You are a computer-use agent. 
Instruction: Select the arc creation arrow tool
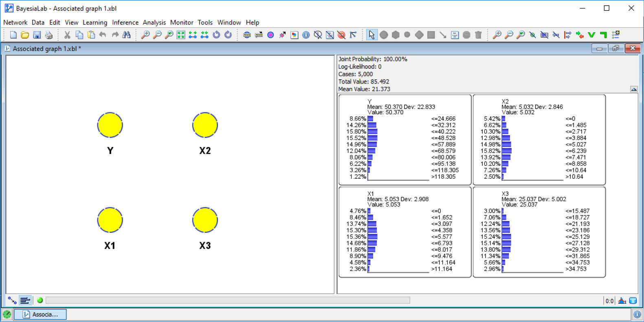click(443, 35)
